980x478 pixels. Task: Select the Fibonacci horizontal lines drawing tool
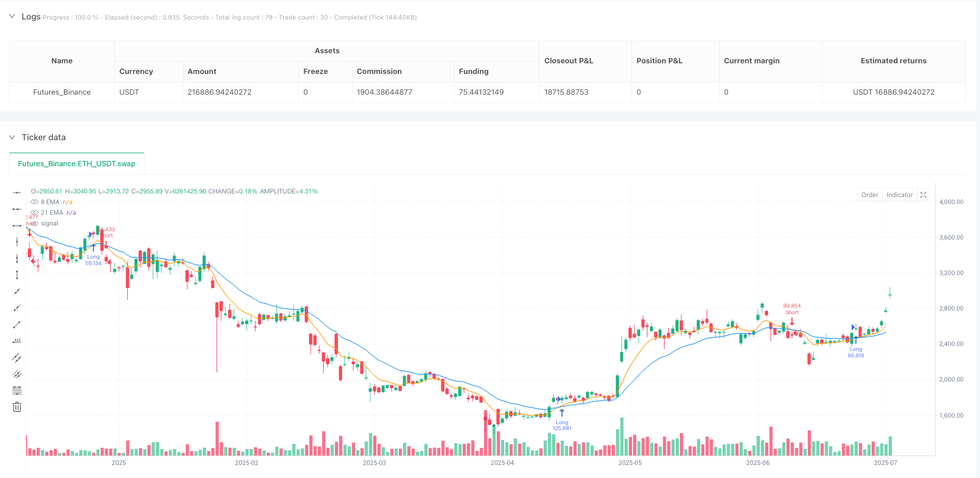coord(17,390)
